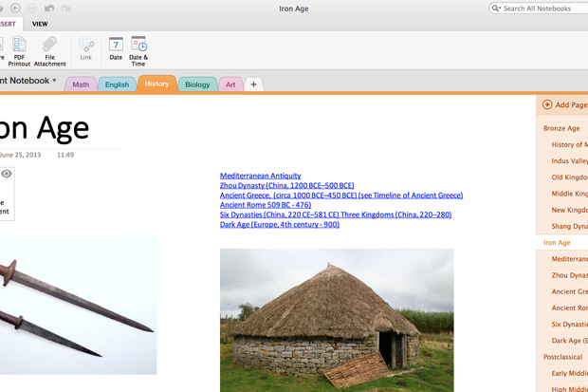Open the Indus Valley subpage

[x=569, y=161]
